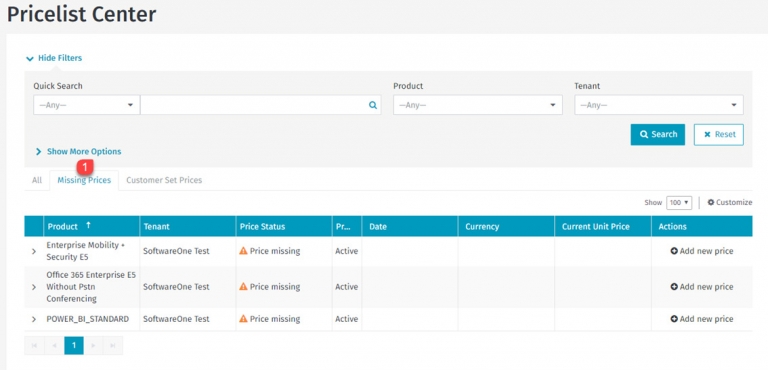Expand Show More Options
This screenshot has height=370, width=768.
[78, 151]
